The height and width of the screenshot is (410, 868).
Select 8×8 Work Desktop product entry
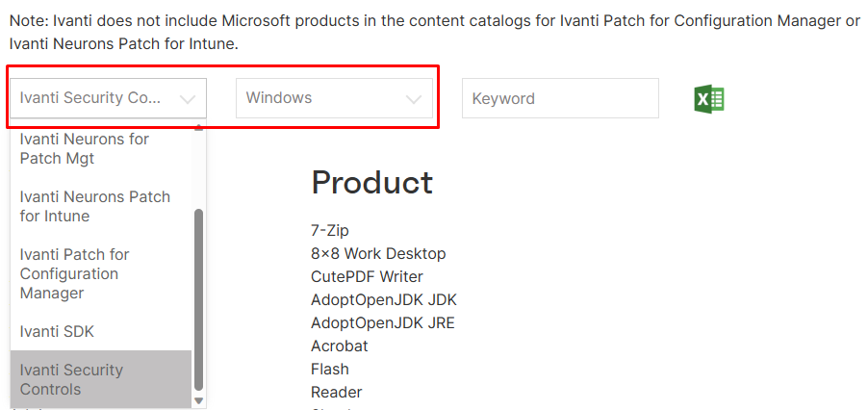click(378, 253)
